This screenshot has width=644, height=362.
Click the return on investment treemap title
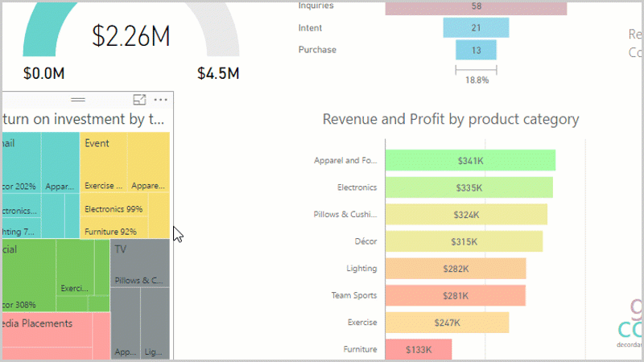[x=84, y=119]
